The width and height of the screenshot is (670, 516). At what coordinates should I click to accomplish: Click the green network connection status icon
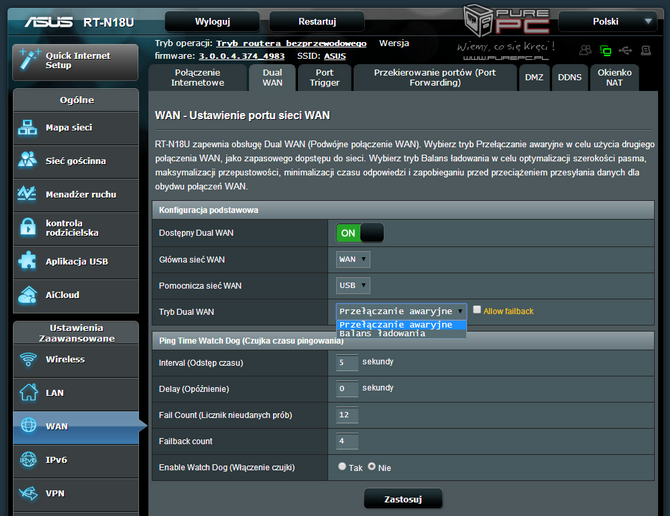pyautogui.click(x=605, y=51)
